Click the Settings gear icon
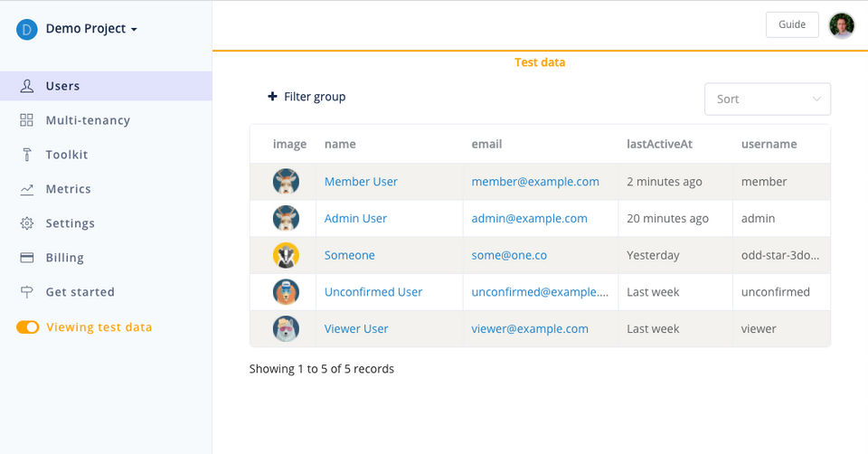 pyautogui.click(x=27, y=223)
